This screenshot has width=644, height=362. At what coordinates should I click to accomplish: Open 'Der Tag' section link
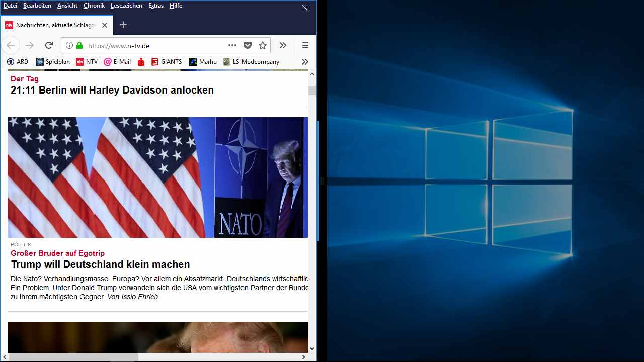tap(25, 78)
